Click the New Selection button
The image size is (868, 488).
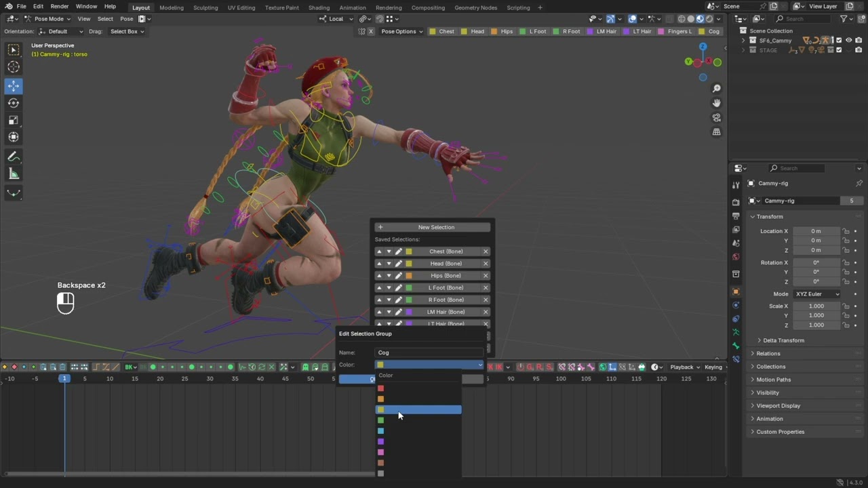click(x=433, y=228)
